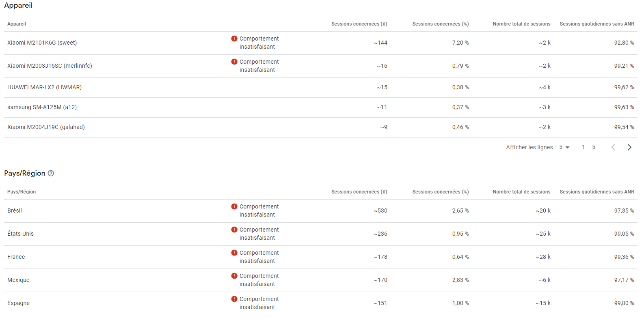Image resolution: width=644 pixels, height=318 pixels.
Task: Open the help tooltip next to Pays/Région
Action: [50, 173]
